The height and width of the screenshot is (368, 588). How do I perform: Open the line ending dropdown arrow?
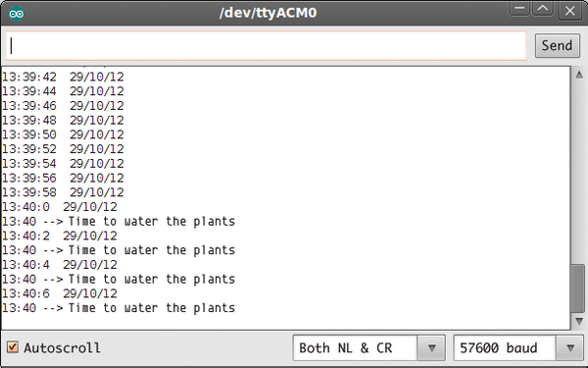point(431,348)
